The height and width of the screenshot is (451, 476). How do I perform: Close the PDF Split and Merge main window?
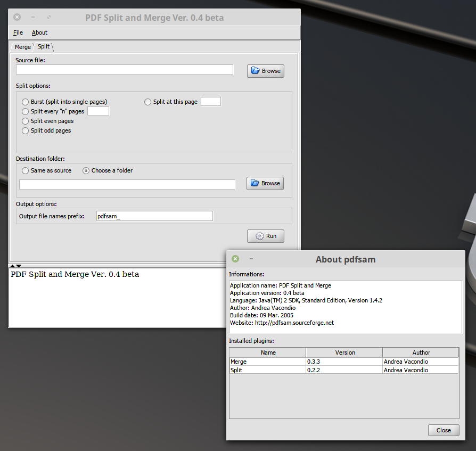(17, 17)
